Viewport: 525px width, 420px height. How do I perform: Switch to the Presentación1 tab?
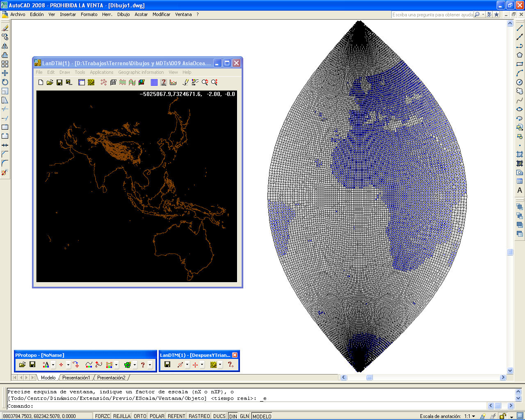pos(76,378)
